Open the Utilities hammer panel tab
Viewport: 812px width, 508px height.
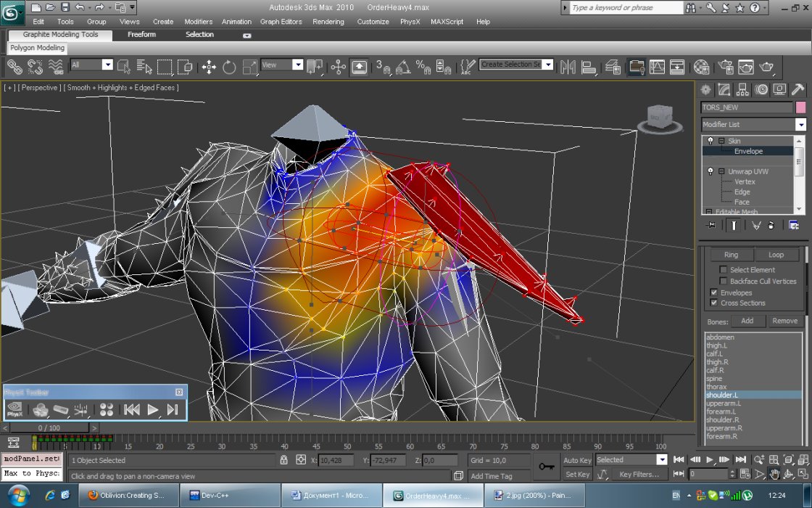pos(798,90)
